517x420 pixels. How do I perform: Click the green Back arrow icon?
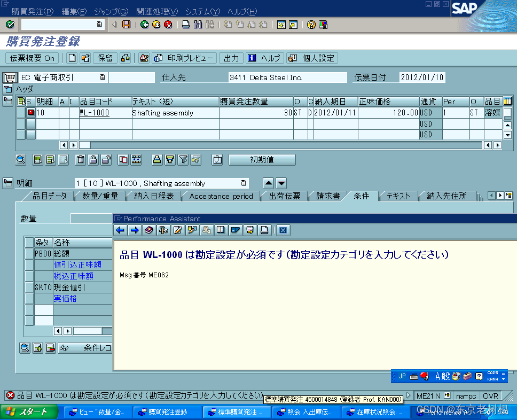tap(144, 25)
